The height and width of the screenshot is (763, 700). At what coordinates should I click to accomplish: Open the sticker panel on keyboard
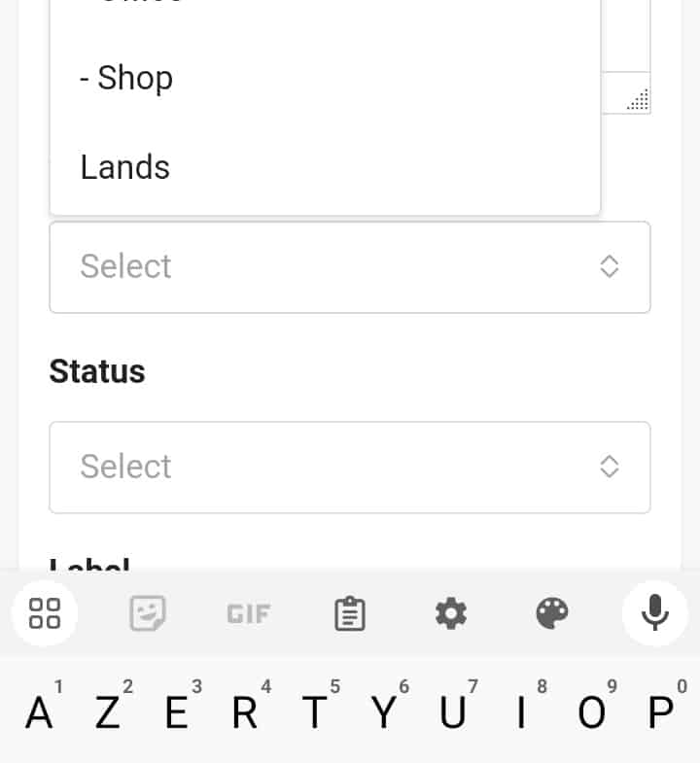148,613
